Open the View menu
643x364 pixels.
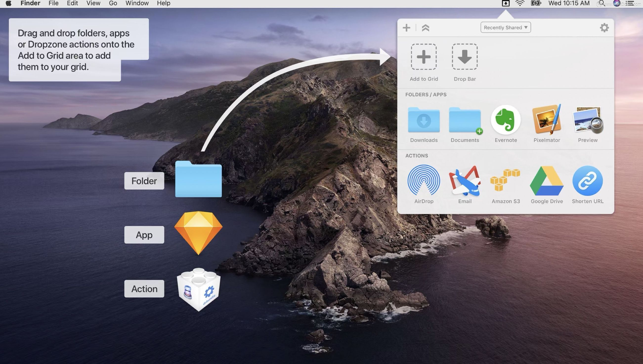tap(93, 3)
